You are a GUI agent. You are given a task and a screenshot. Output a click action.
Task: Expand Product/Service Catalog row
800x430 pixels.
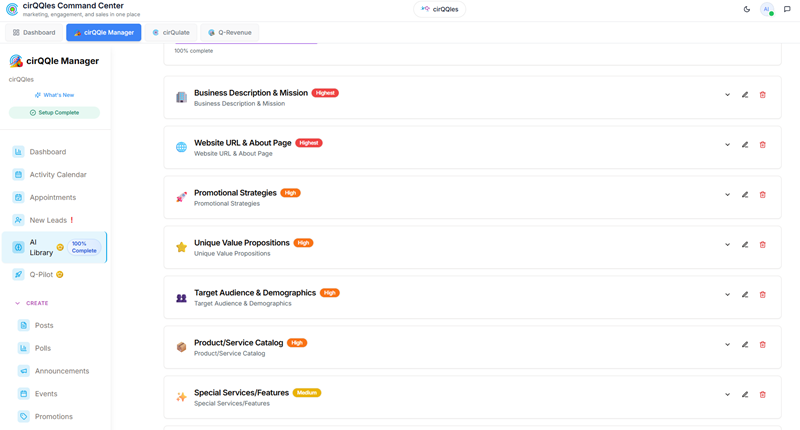728,345
